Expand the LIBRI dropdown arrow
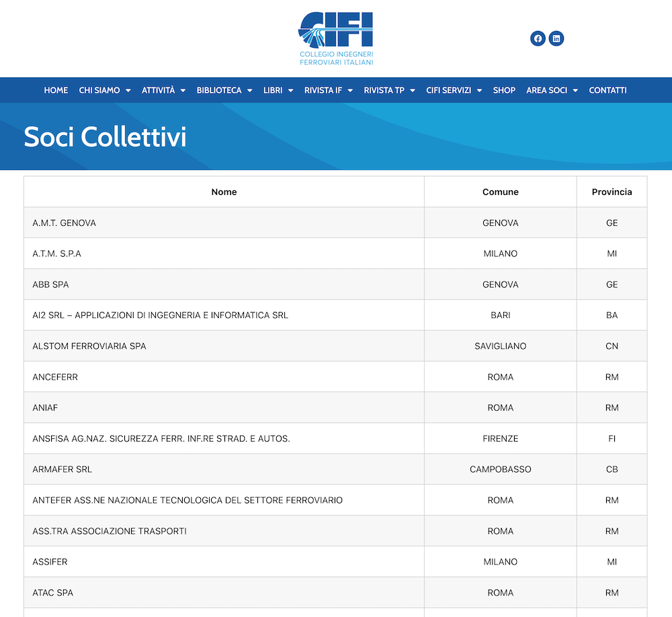 (x=290, y=91)
